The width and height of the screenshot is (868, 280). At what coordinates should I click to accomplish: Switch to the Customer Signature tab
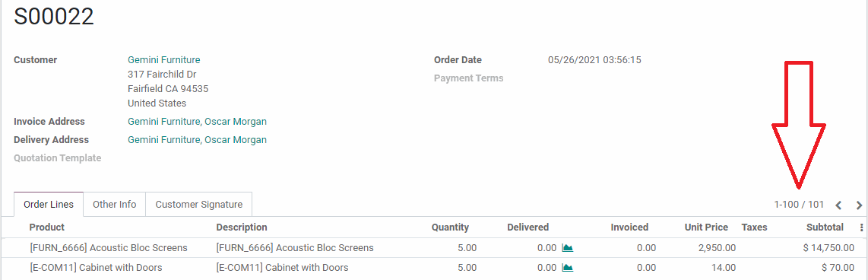(198, 204)
